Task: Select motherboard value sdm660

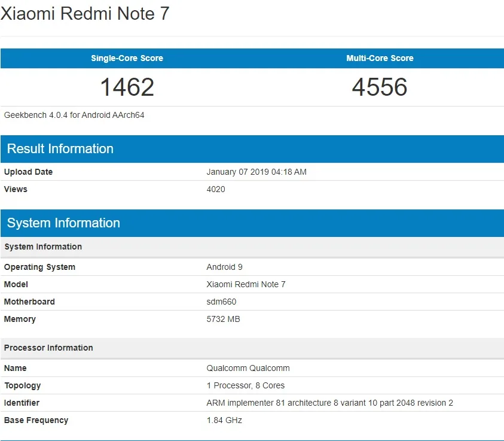Action: [x=221, y=302]
